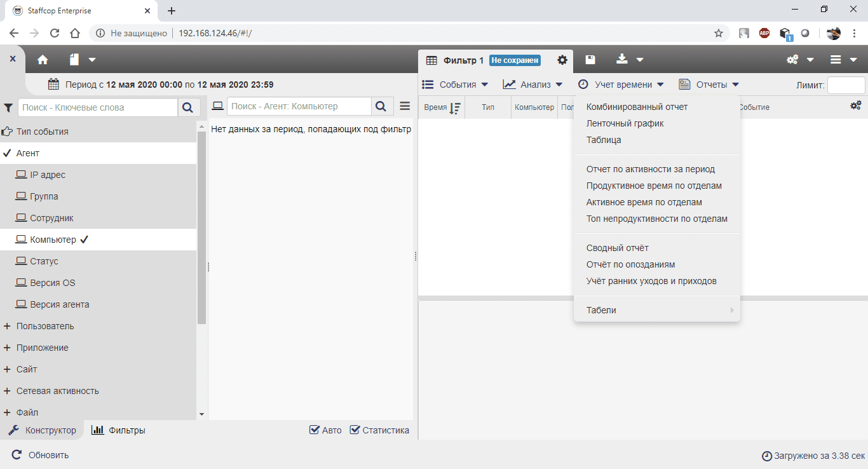The image size is (868, 469).
Task: Click the computer search magnifier button
Action: point(381,107)
